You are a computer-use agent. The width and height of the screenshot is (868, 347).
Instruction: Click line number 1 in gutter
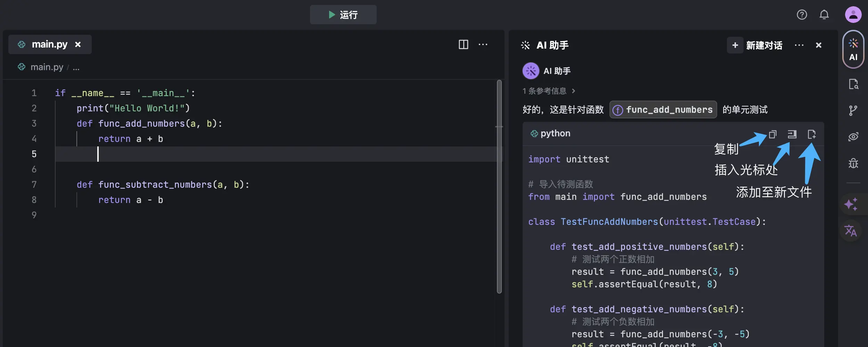34,93
